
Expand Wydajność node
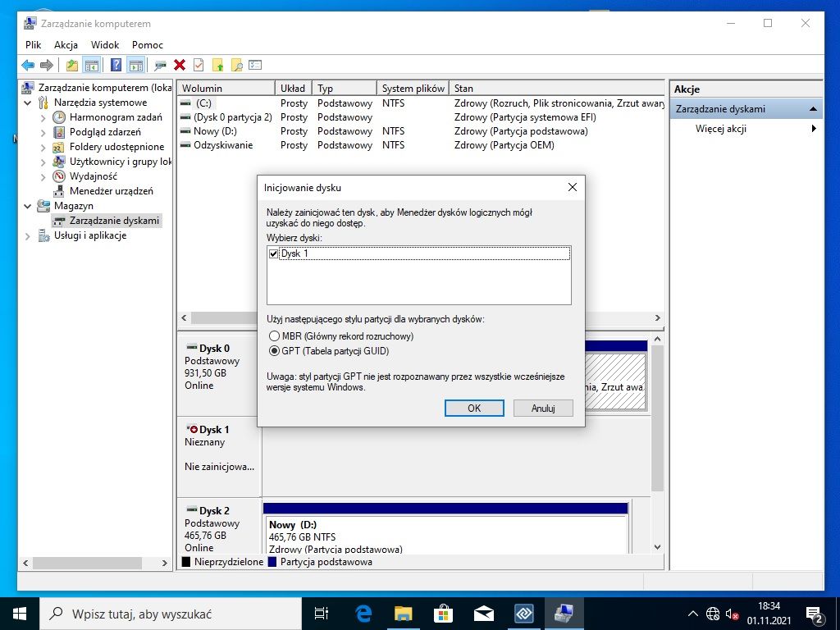tap(43, 177)
